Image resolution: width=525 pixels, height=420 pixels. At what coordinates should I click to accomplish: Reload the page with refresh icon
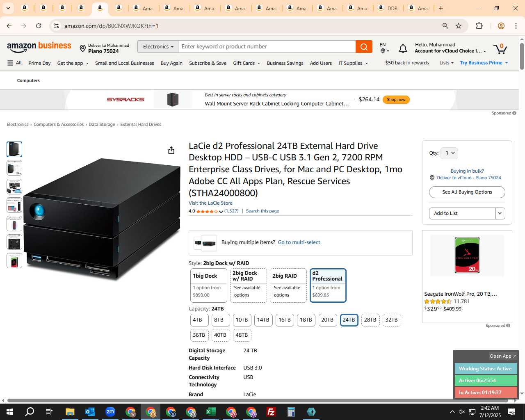(39, 26)
